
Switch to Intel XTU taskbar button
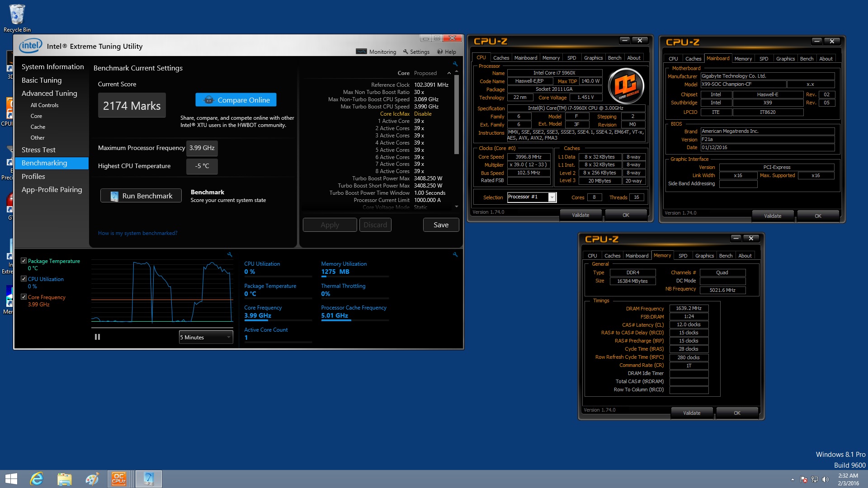pyautogui.click(x=148, y=479)
